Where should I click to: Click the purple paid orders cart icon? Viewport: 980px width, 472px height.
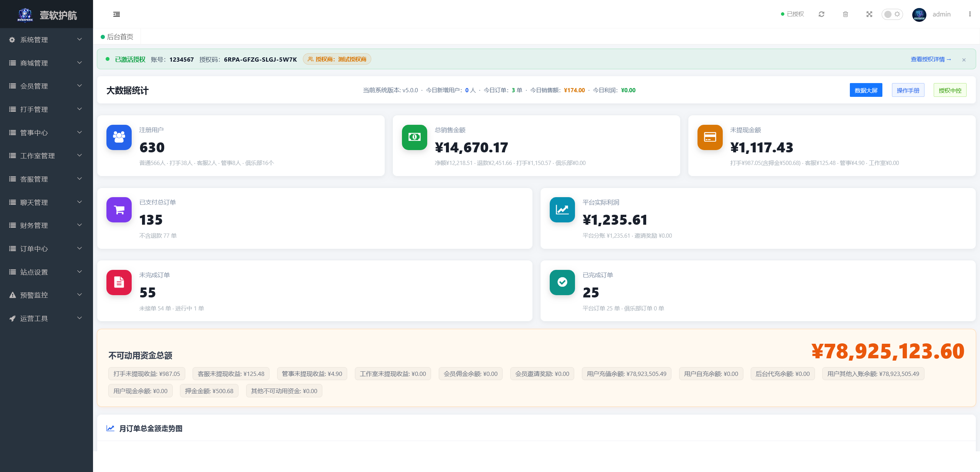[x=119, y=210]
